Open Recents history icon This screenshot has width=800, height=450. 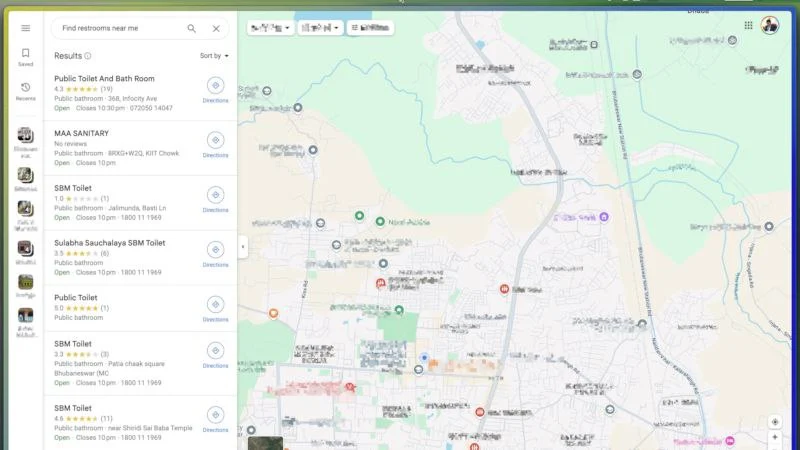(x=25, y=91)
